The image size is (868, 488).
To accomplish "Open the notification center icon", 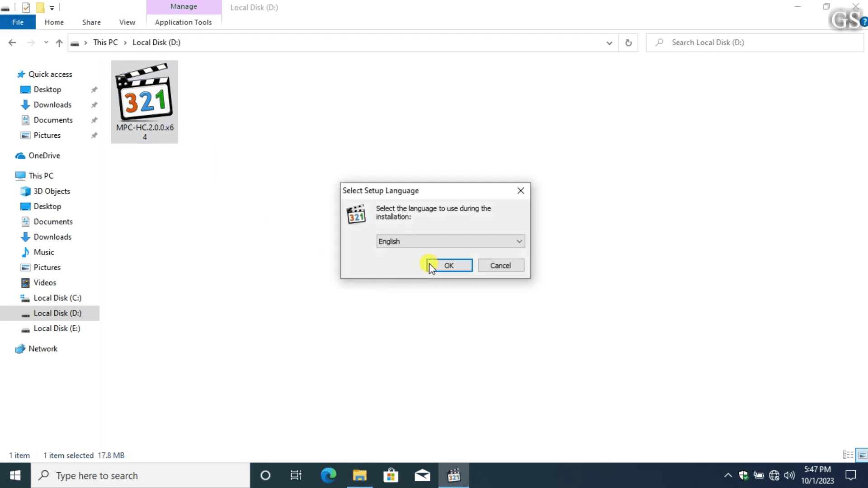I will click(851, 475).
